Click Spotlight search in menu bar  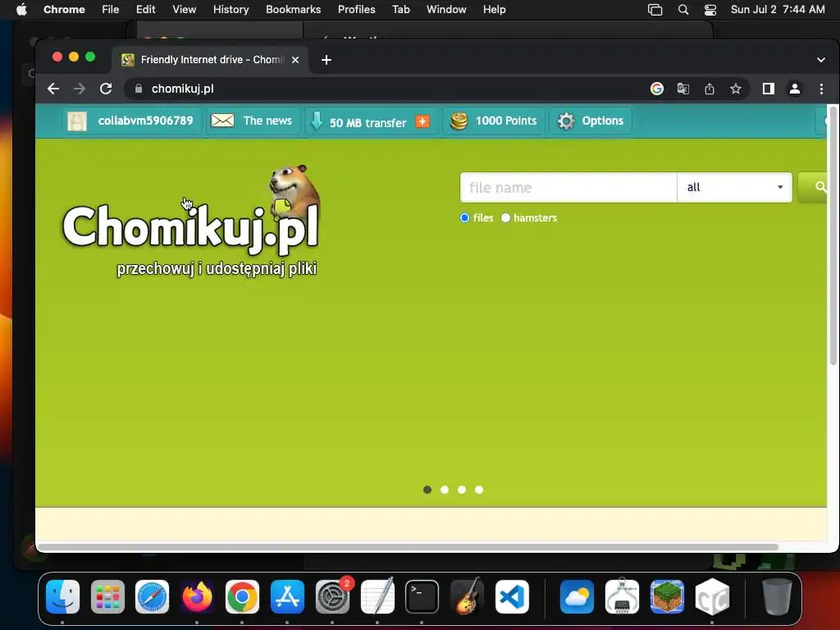[683, 10]
